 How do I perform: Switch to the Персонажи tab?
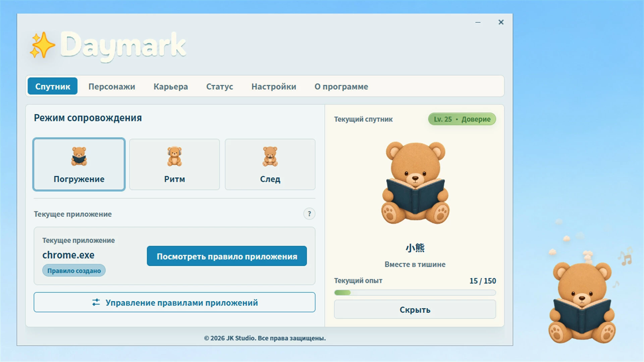pyautogui.click(x=112, y=86)
